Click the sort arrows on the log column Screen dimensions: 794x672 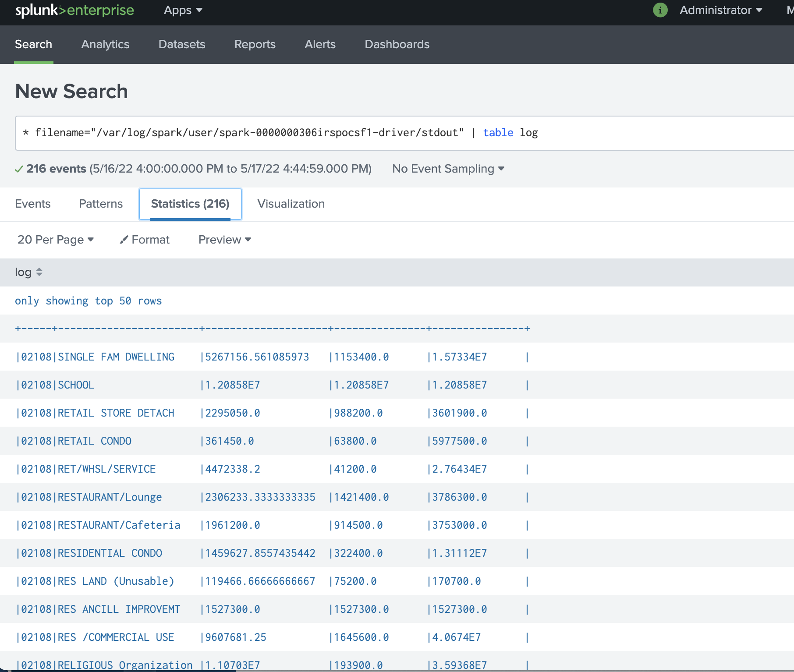click(39, 272)
